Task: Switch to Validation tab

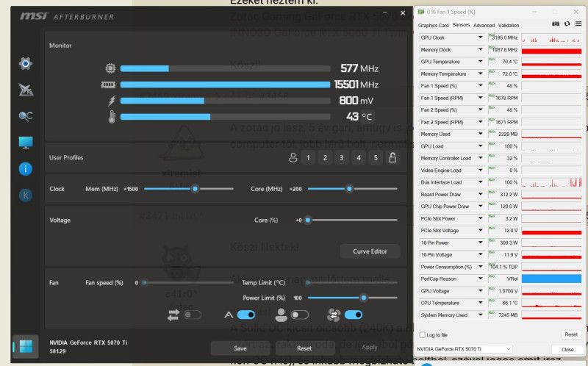Action: click(x=509, y=25)
